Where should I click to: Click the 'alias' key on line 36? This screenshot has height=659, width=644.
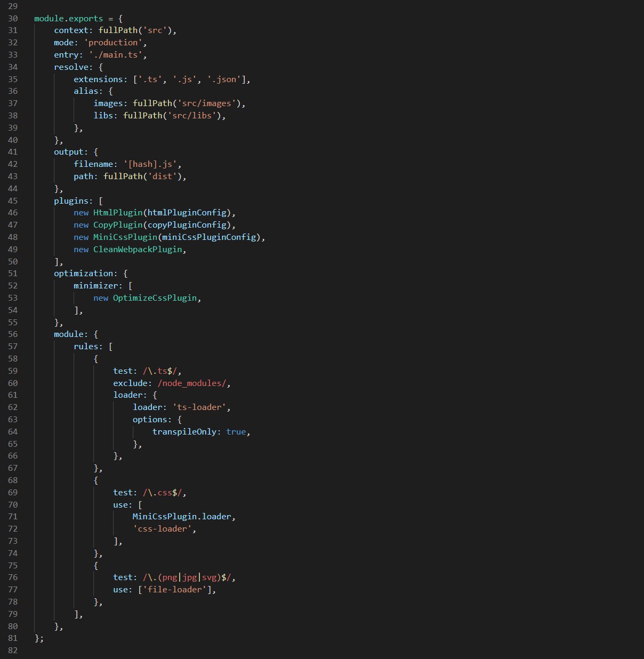pyautogui.click(x=86, y=91)
